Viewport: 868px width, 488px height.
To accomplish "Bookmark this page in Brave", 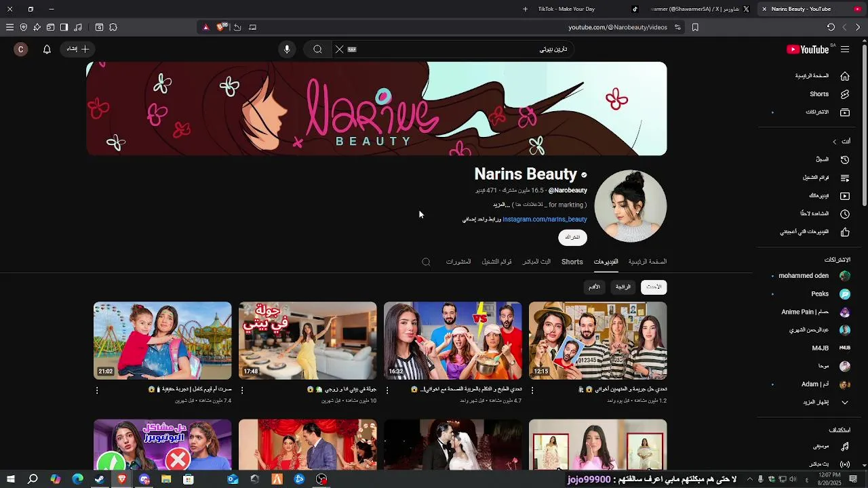I will [x=695, y=27].
